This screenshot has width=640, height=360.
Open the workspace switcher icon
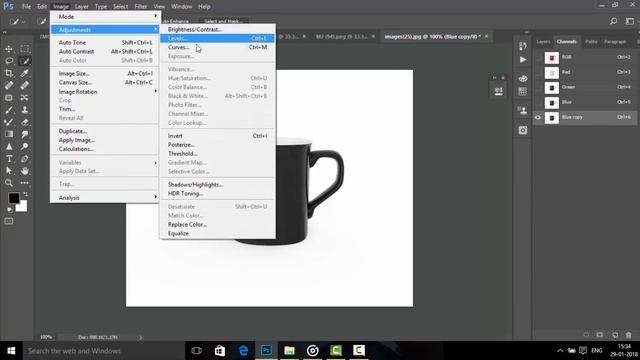coord(630,21)
